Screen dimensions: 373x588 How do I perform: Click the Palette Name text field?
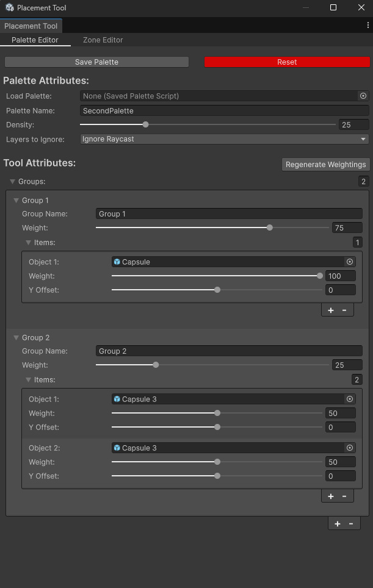pos(225,110)
